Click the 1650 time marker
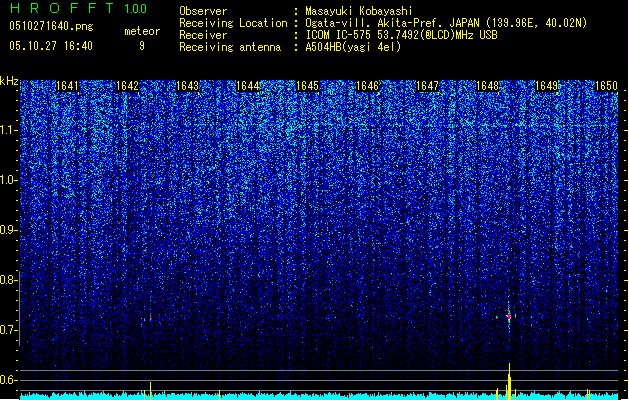This screenshot has width=629, height=400. point(606,86)
